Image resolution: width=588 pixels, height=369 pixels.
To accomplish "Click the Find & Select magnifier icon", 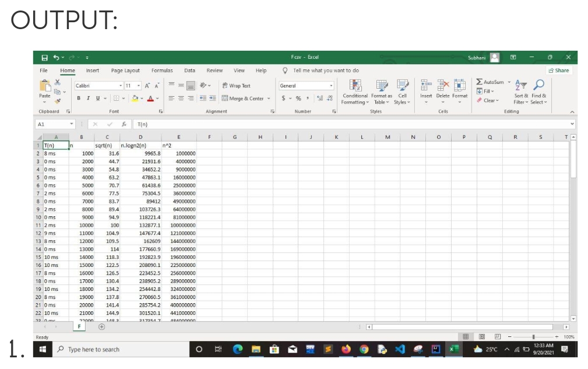I will pos(538,86).
